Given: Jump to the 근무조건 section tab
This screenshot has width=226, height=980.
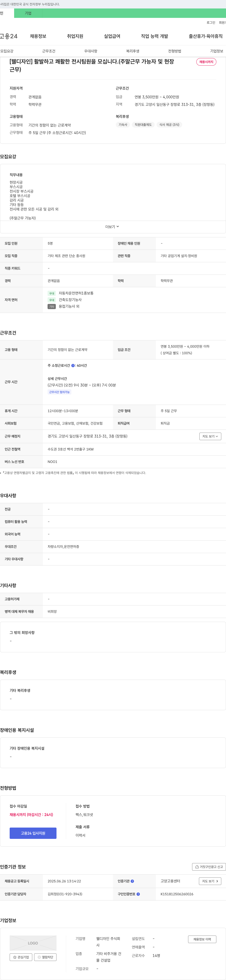Looking at the screenshot, I should click(49, 51).
